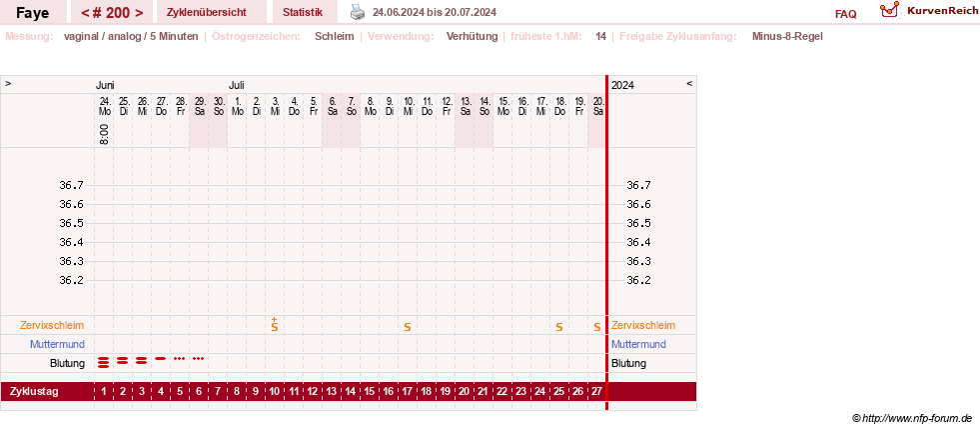Go to the previous cycle with the < arrow
The width and height of the screenshot is (980, 430).
(x=84, y=13)
